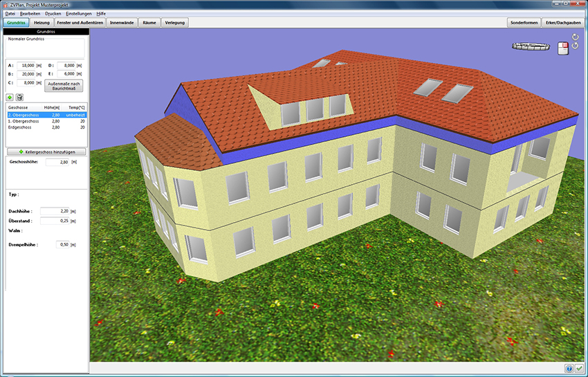Click the trash can delete-floor icon

point(20,98)
